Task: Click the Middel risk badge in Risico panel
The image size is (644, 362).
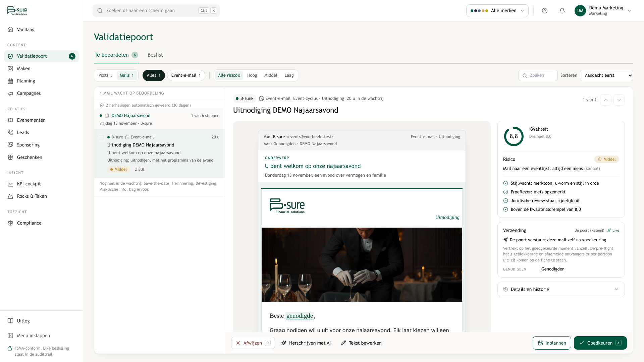Action: pos(607,159)
